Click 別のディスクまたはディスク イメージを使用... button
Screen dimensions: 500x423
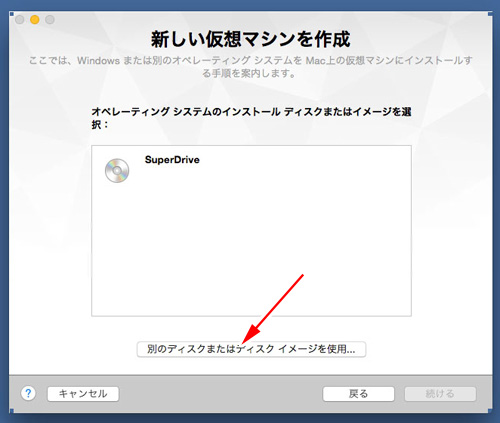(x=251, y=349)
